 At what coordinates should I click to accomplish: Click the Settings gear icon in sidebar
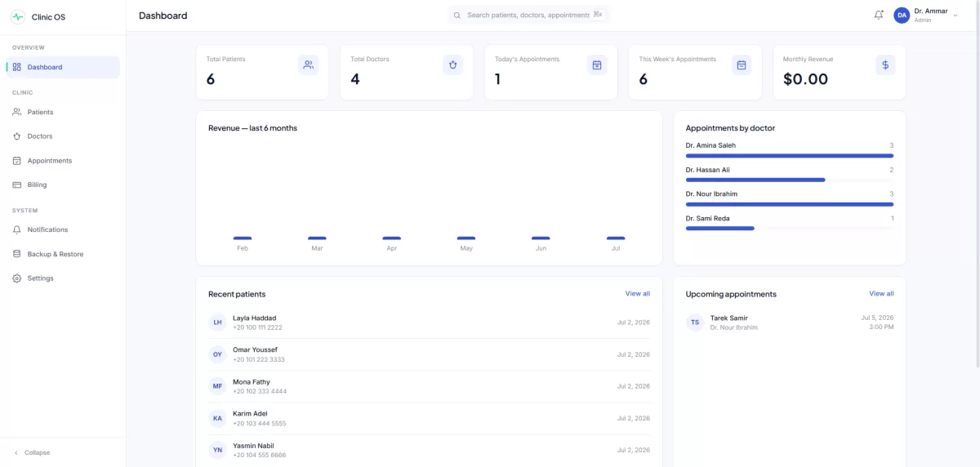pyautogui.click(x=17, y=278)
